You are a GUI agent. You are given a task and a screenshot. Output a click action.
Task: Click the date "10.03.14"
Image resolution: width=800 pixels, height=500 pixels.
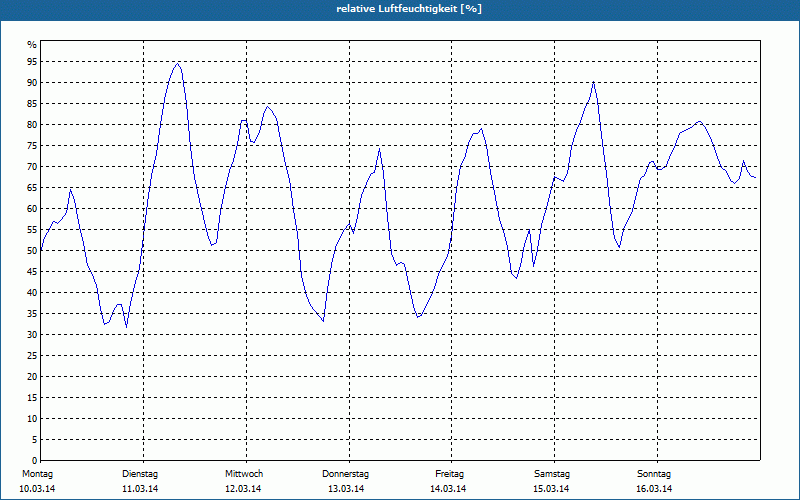pyautogui.click(x=37, y=489)
